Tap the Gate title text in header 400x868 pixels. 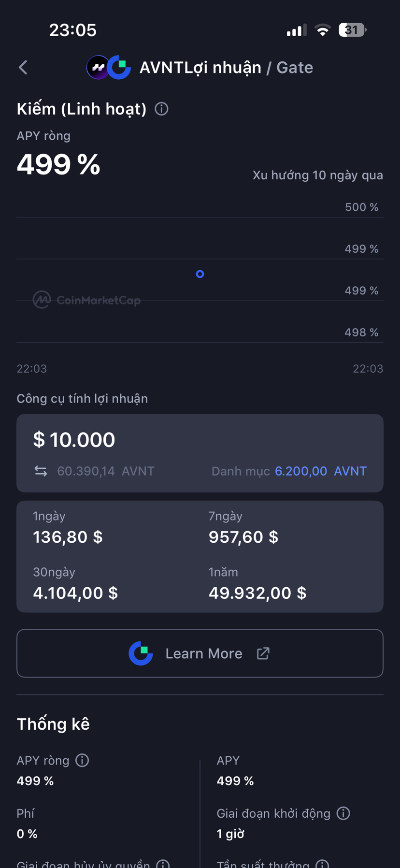coord(295,68)
